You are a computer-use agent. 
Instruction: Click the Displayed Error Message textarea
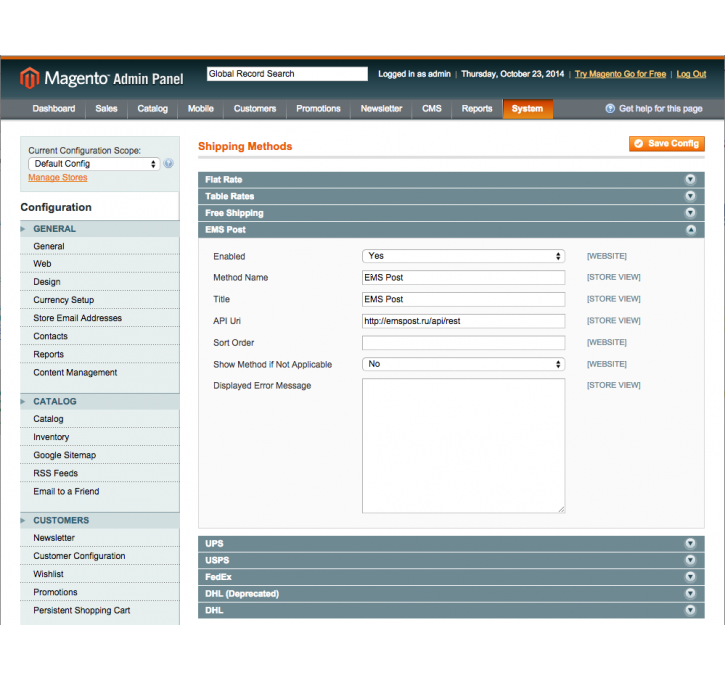tap(463, 446)
